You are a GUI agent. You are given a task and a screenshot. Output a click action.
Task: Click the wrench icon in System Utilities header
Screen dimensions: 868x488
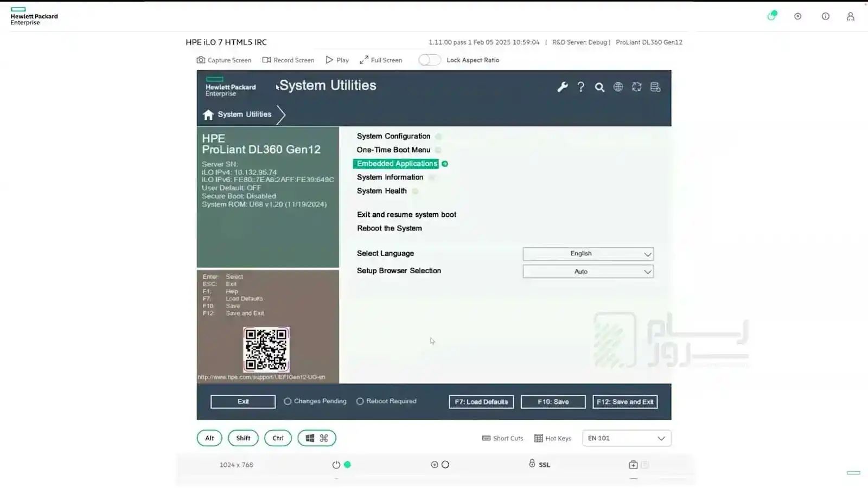point(563,87)
